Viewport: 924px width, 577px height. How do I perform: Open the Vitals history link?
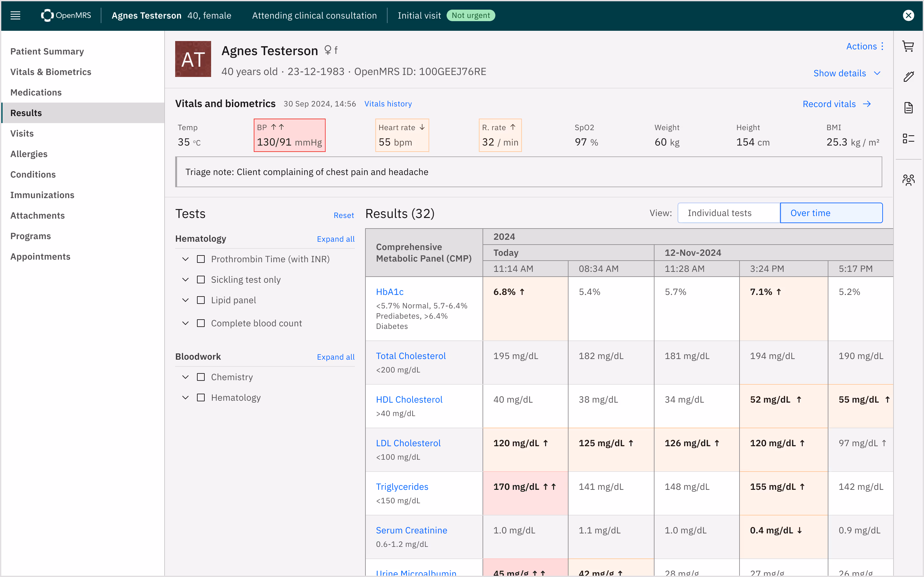click(x=388, y=104)
